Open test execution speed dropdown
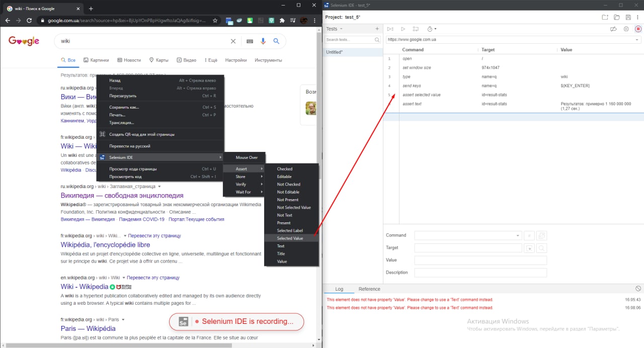The image size is (644, 348). (432, 29)
